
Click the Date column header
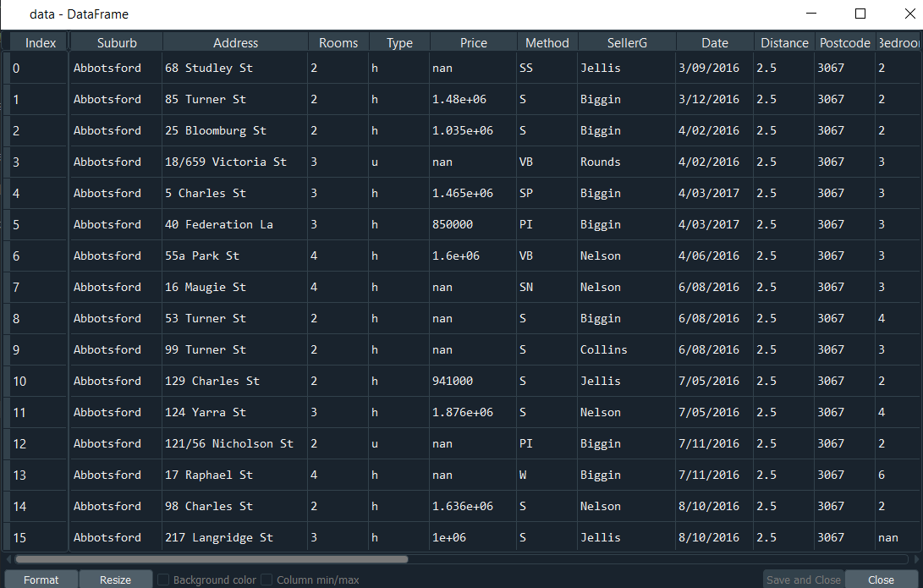(715, 42)
